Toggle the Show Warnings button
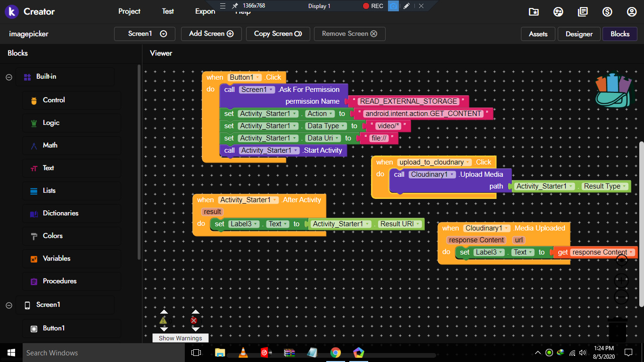Screen dimensions: 644x362 click(180, 338)
